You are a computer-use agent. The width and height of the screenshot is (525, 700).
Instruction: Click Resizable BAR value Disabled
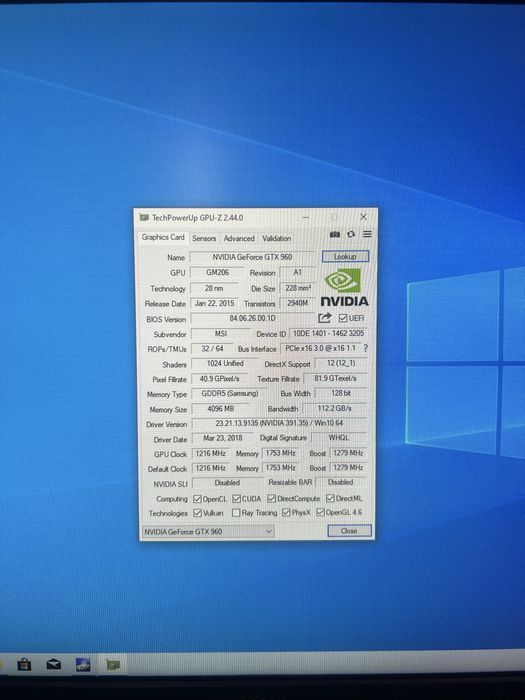(x=341, y=482)
